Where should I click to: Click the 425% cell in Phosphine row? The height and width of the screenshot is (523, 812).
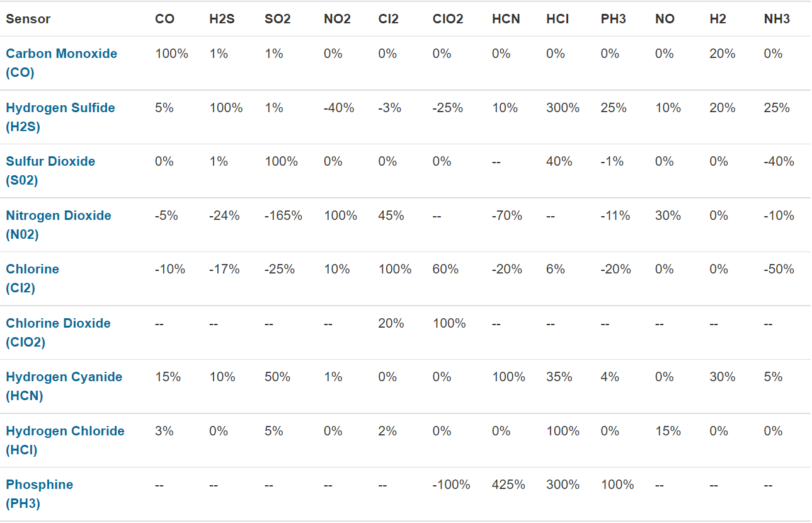click(x=508, y=485)
